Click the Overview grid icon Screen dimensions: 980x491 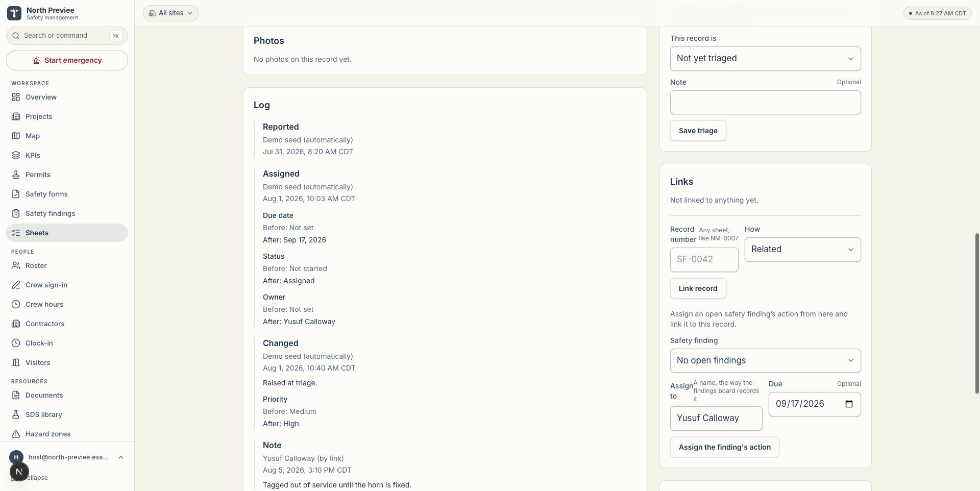click(x=16, y=97)
